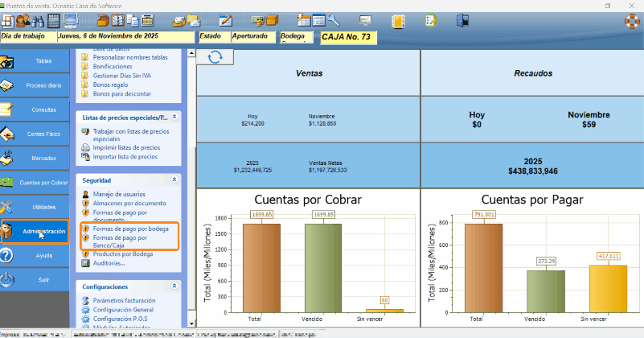The image size is (644, 338).
Task: Click the Salir power icon
Action: click(6, 279)
